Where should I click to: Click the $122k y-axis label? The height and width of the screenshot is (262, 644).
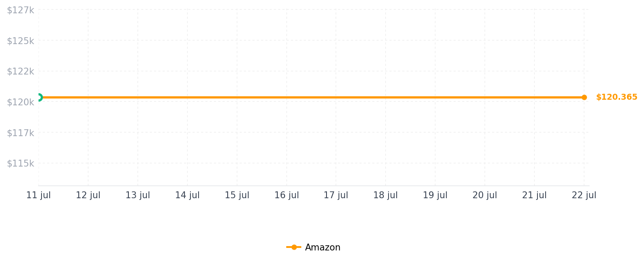coord(20,71)
